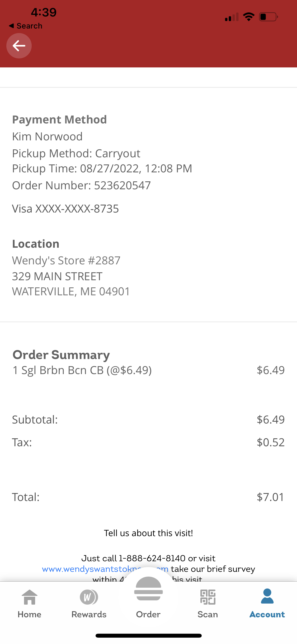The image size is (297, 644).
Task: Tap the burger Order icon
Action: point(148,588)
